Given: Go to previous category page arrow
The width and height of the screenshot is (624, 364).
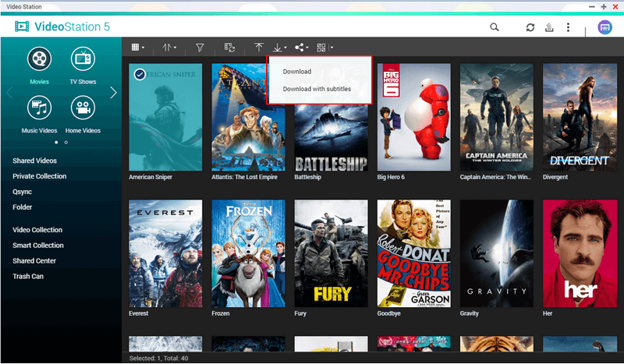Looking at the screenshot, I should (x=9, y=93).
